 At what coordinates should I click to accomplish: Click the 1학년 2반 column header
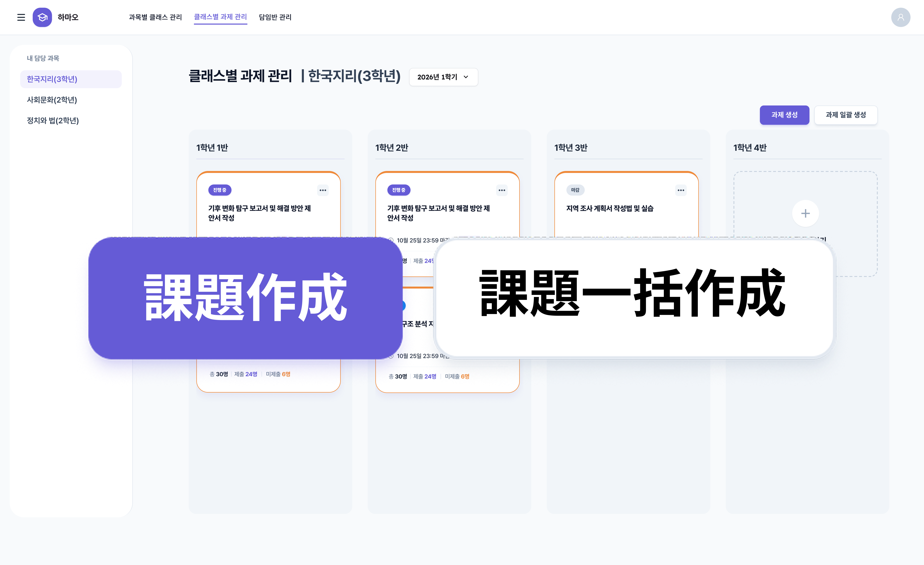click(392, 148)
